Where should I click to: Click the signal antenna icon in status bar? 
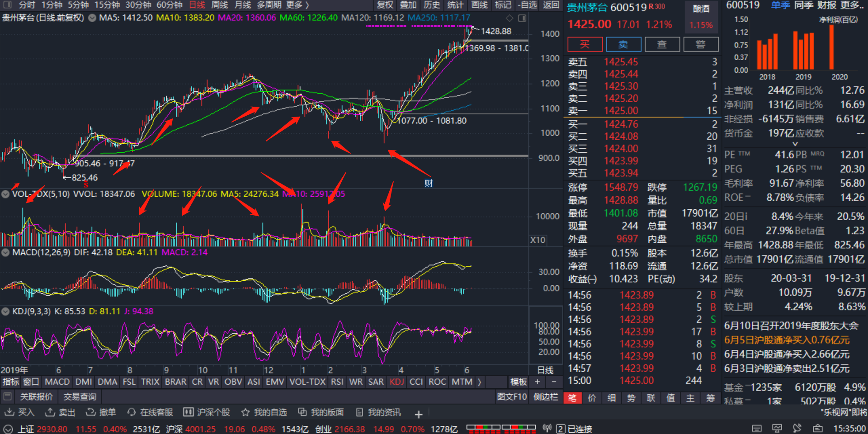tap(547, 428)
